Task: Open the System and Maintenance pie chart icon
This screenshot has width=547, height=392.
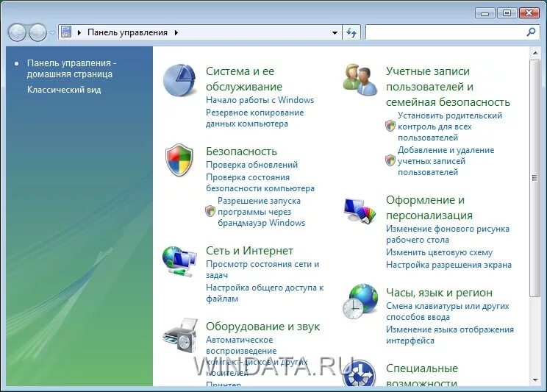Action: coord(179,80)
